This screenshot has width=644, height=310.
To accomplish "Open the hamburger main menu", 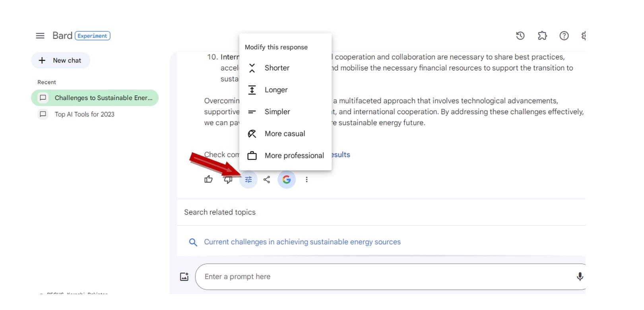I will point(40,36).
